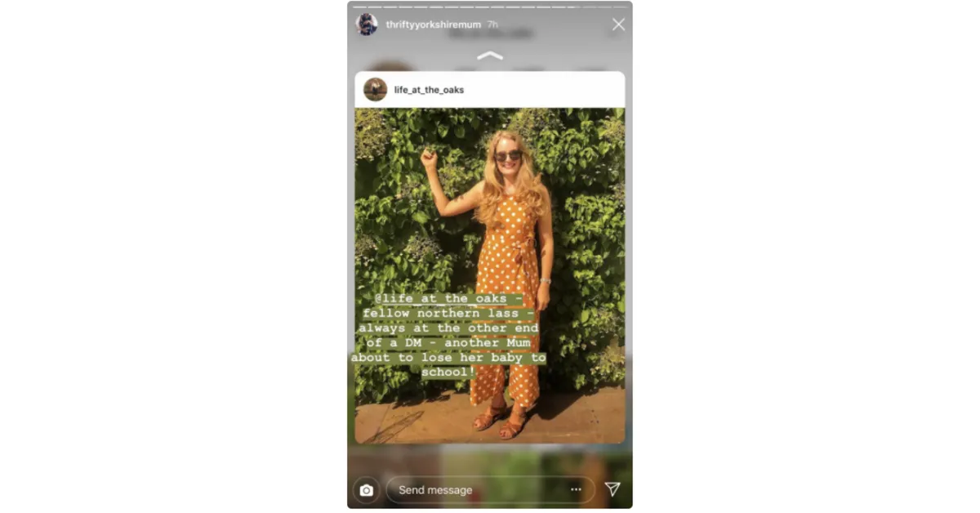Tap the paper plane share icon
This screenshot has width=980, height=513.
[x=612, y=489]
